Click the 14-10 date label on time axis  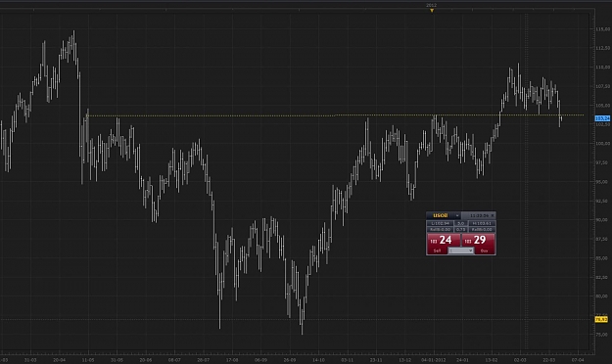click(x=318, y=360)
